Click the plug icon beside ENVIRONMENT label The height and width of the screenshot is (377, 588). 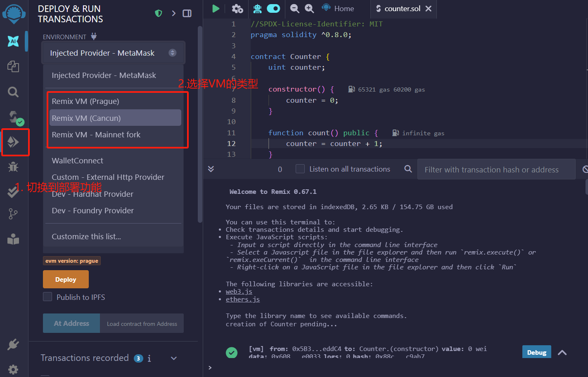[x=94, y=36]
